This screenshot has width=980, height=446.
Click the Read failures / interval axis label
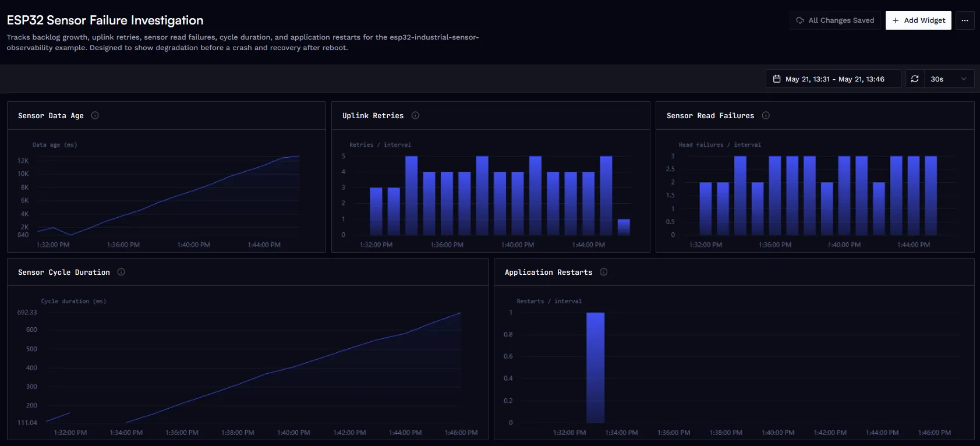720,145
